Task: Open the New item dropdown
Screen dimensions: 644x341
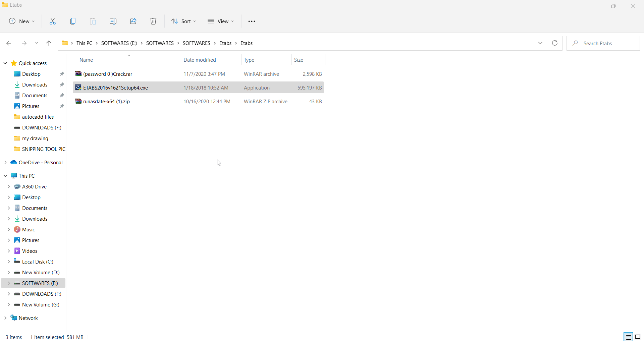Action: point(21,21)
